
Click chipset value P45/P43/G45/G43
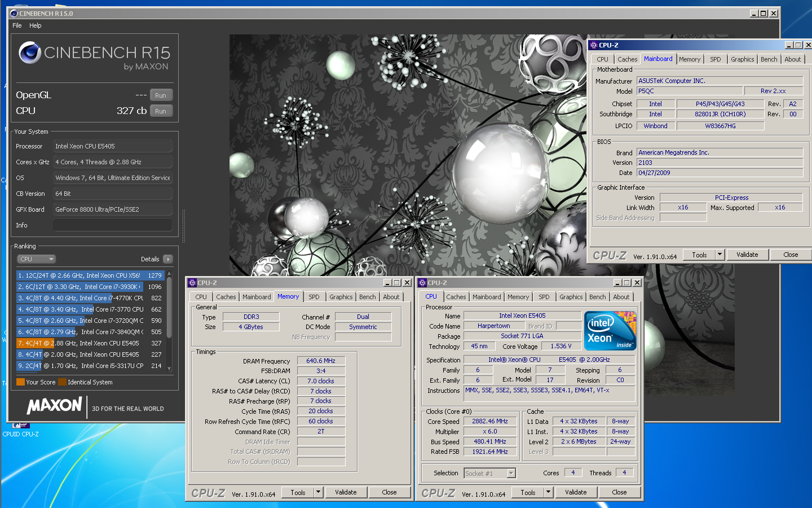pyautogui.click(x=720, y=104)
